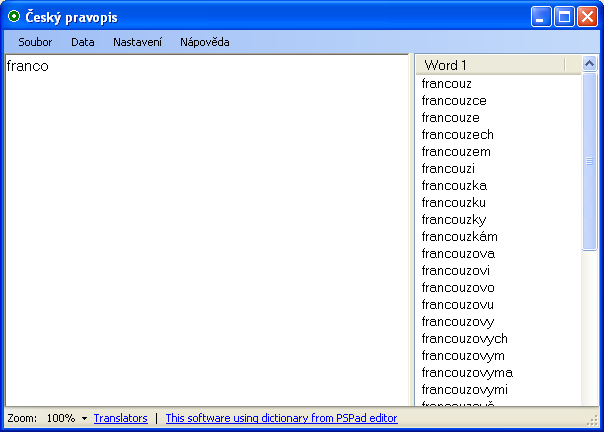
Task: Open the Soubor menu
Action: click(35, 42)
